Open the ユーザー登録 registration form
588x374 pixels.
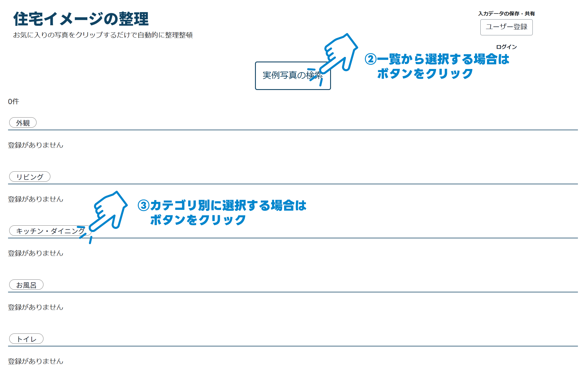point(506,27)
